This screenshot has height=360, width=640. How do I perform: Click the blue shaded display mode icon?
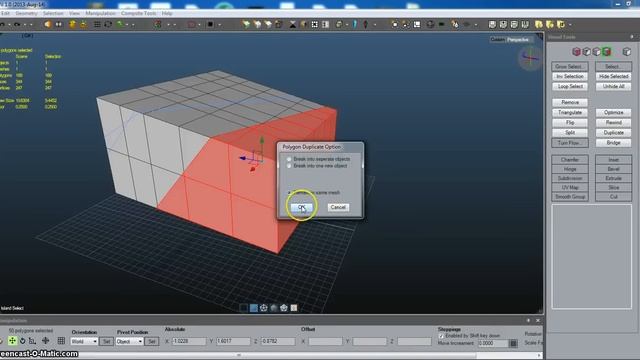253,308
